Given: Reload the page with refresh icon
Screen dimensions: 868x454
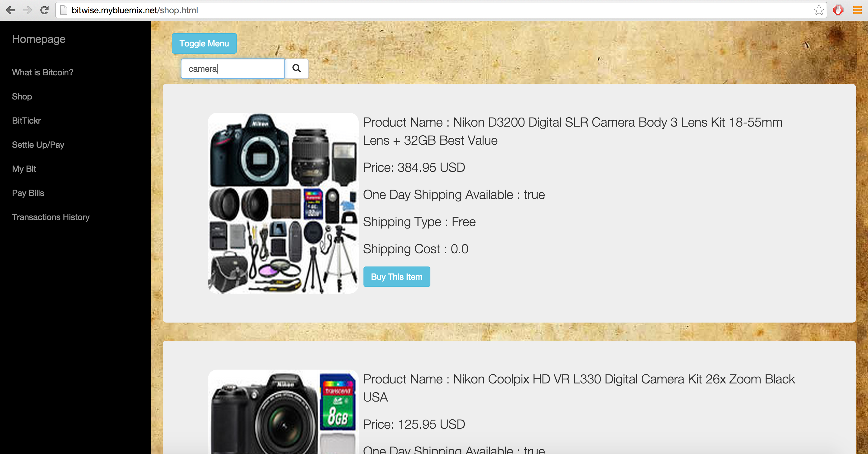Looking at the screenshot, I should coord(45,10).
